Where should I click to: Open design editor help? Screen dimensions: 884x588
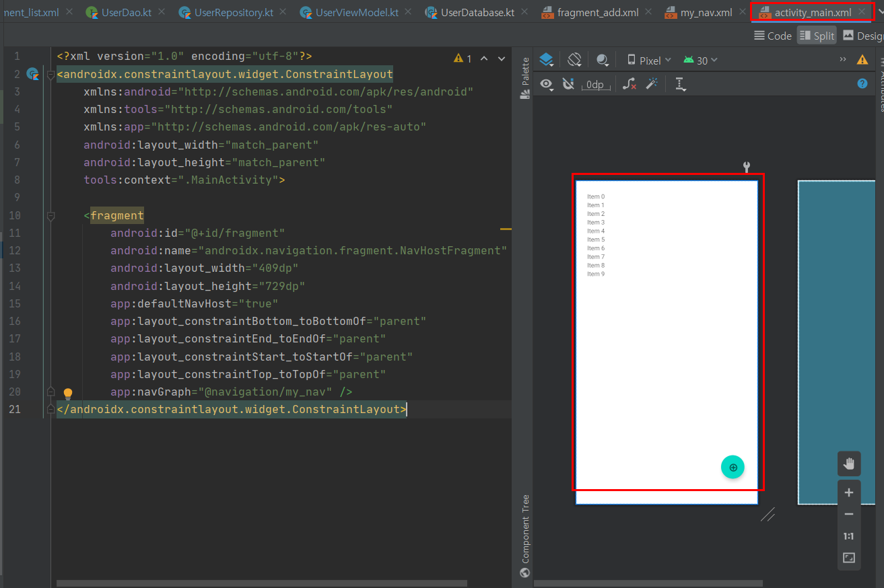coord(862,84)
